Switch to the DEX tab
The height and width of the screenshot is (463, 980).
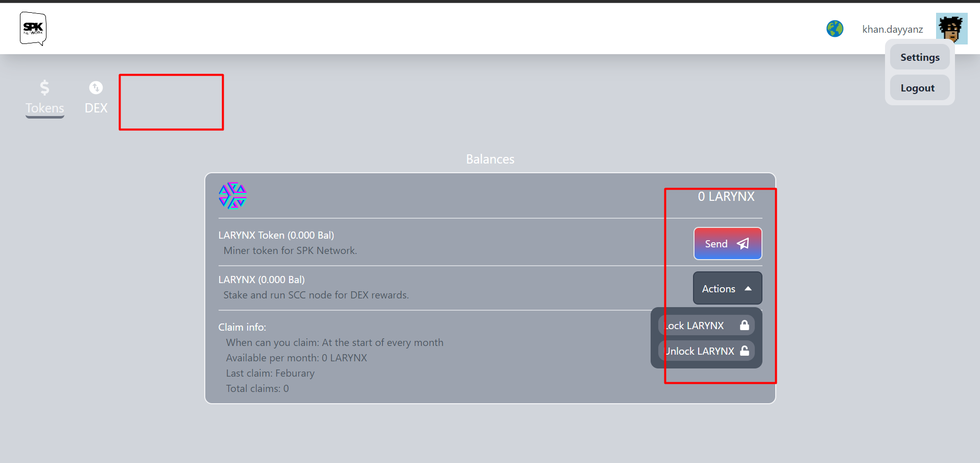[x=96, y=98]
